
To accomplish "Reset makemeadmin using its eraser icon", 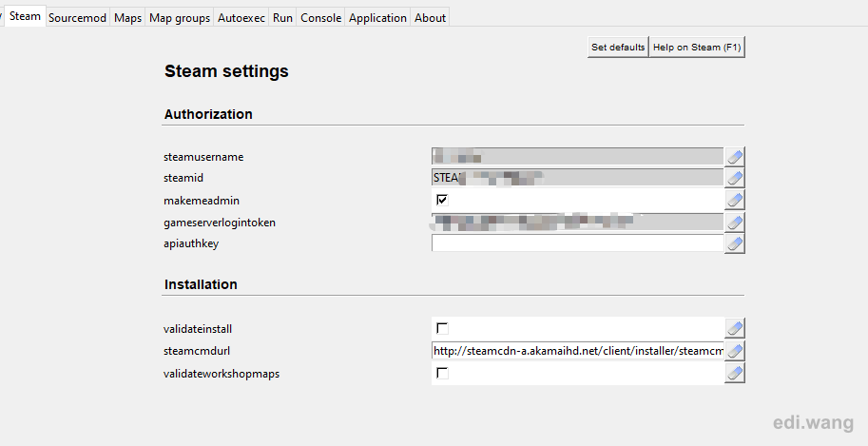I will coord(735,200).
